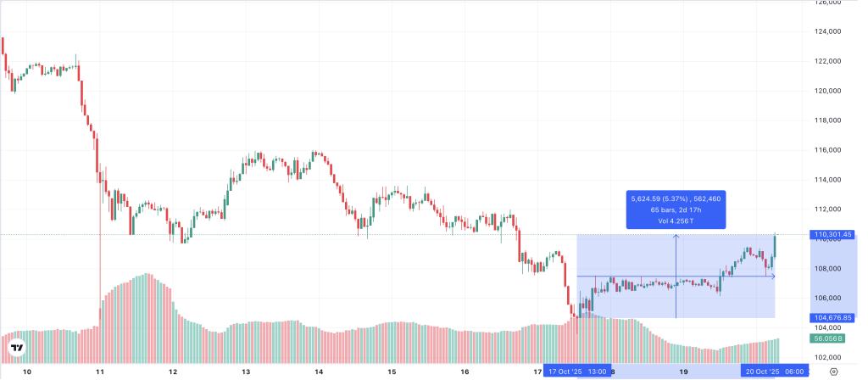Click the 20 Oct '25 06:00 date label
The height and width of the screenshot is (380, 868).
pyautogui.click(x=775, y=372)
